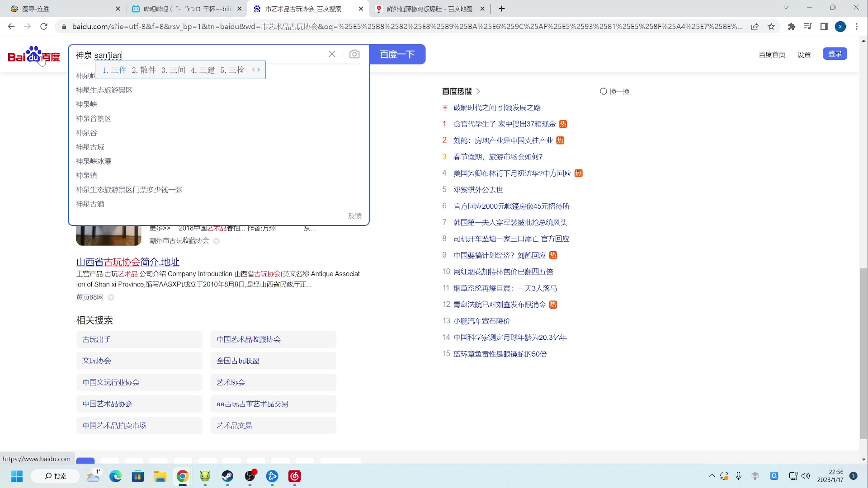Screen dimensions: 868x488
Task: Refresh hot search list with 换一换
Action: pos(614,91)
